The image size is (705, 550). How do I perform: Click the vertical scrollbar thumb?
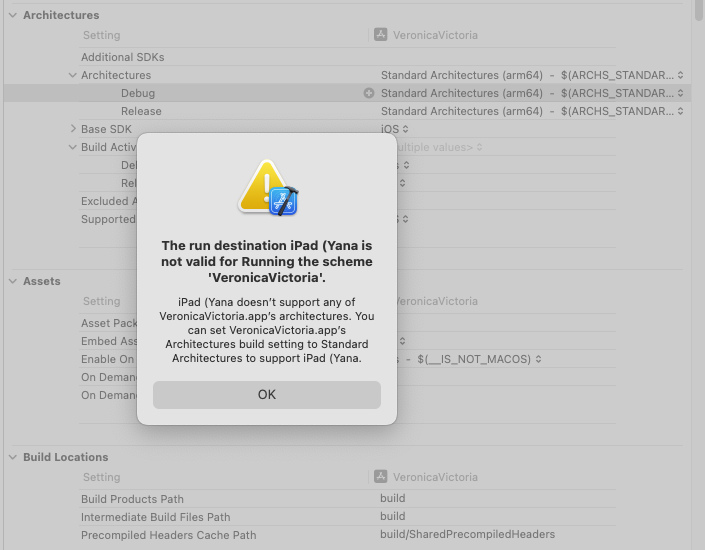coord(699,10)
